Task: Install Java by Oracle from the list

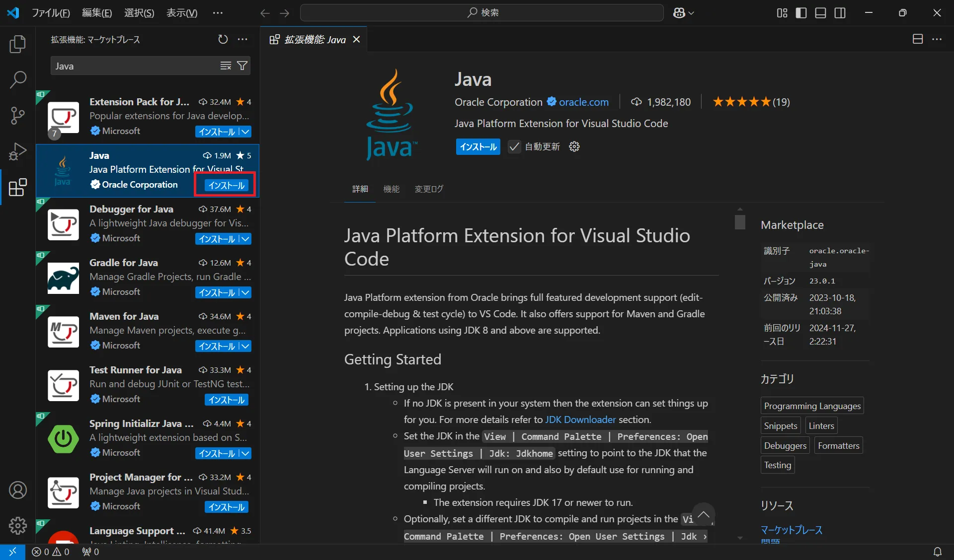Action: [226, 185]
